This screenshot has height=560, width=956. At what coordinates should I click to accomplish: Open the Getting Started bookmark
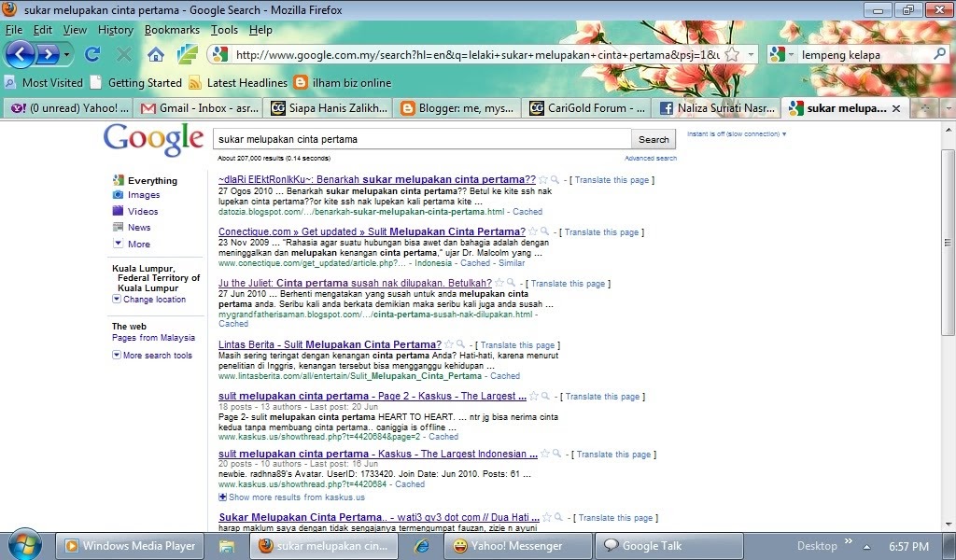pyautogui.click(x=136, y=83)
